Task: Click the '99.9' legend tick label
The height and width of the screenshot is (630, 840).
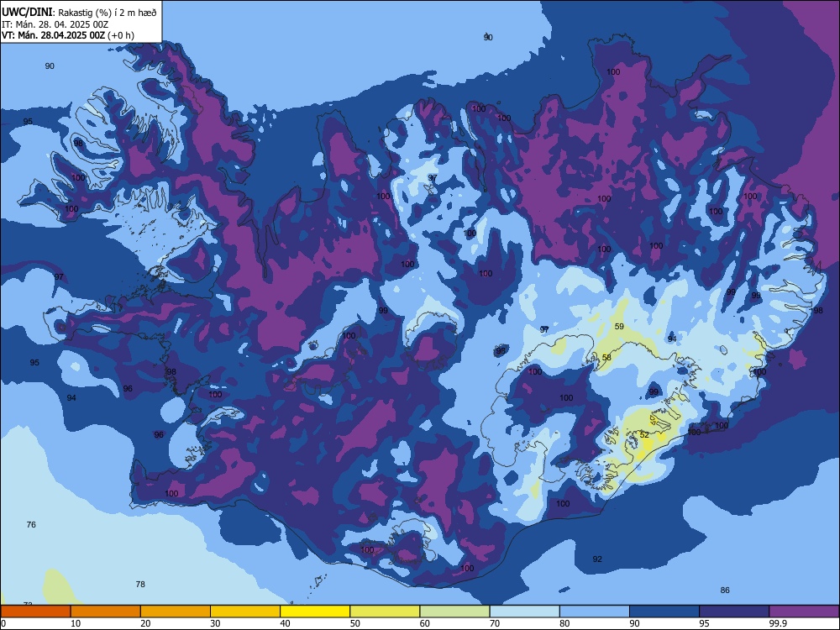Action: pos(777,623)
